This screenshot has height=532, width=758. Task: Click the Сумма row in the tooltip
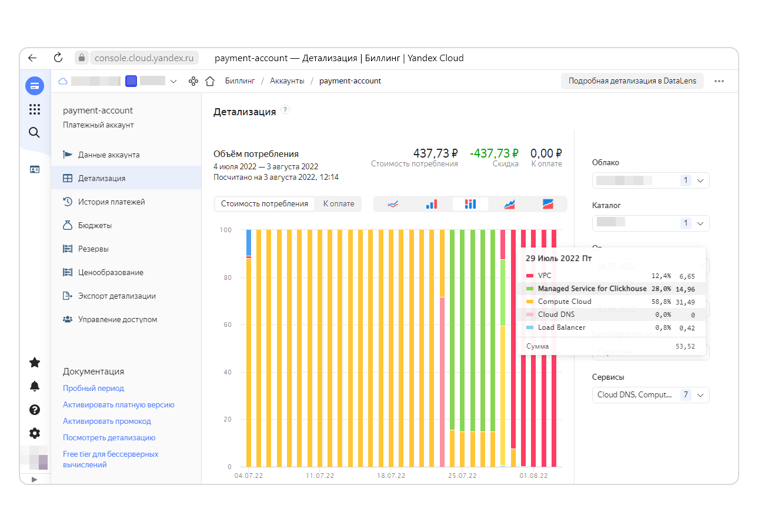[610, 347]
